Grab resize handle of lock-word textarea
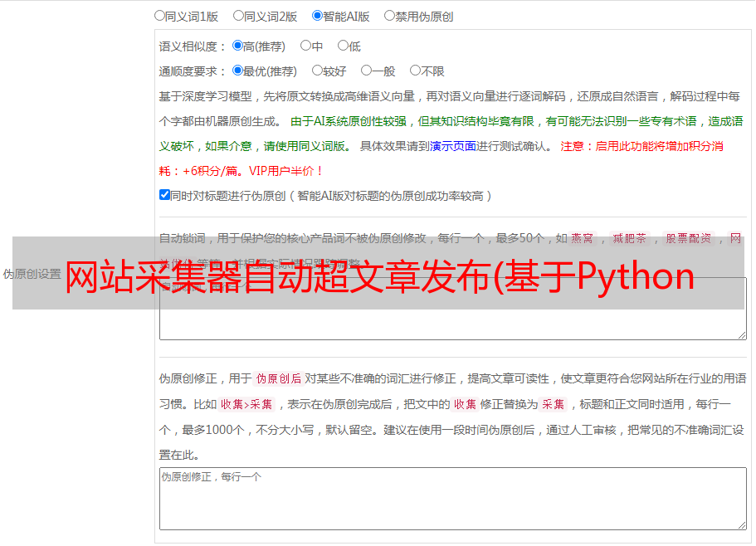The image size is (756, 546). coord(742,335)
